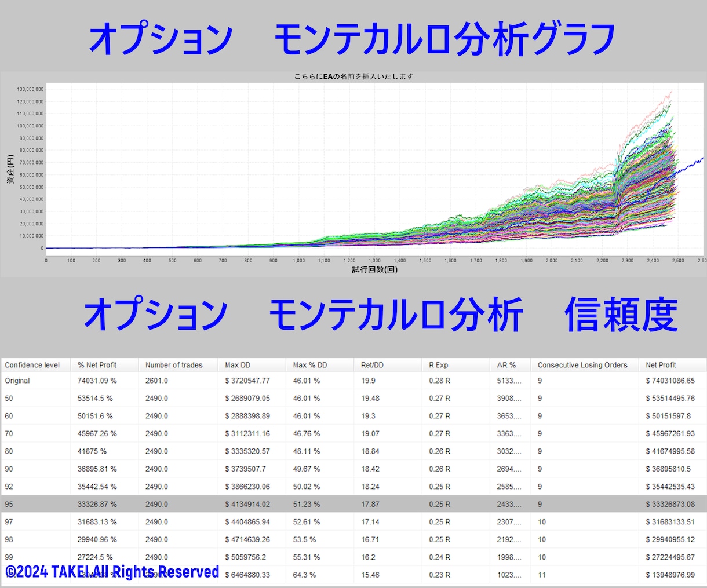Select the R Exp column header
This screenshot has height=588, width=707.
456,365
